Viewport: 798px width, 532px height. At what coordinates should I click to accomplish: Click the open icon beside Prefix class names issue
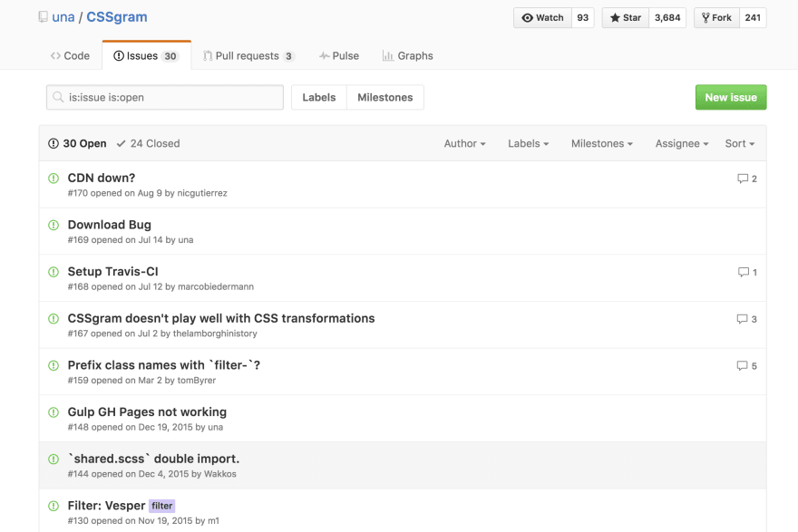click(x=54, y=365)
